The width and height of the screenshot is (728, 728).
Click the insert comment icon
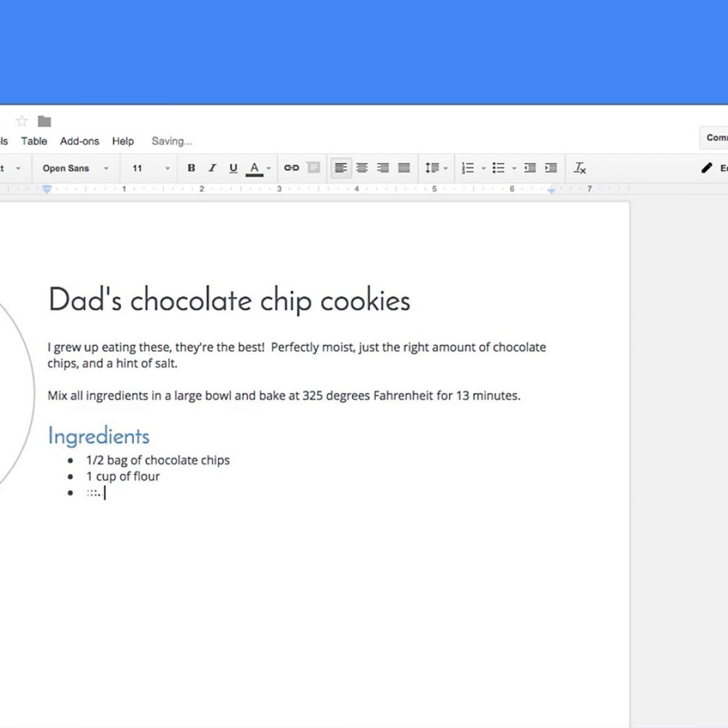(314, 168)
